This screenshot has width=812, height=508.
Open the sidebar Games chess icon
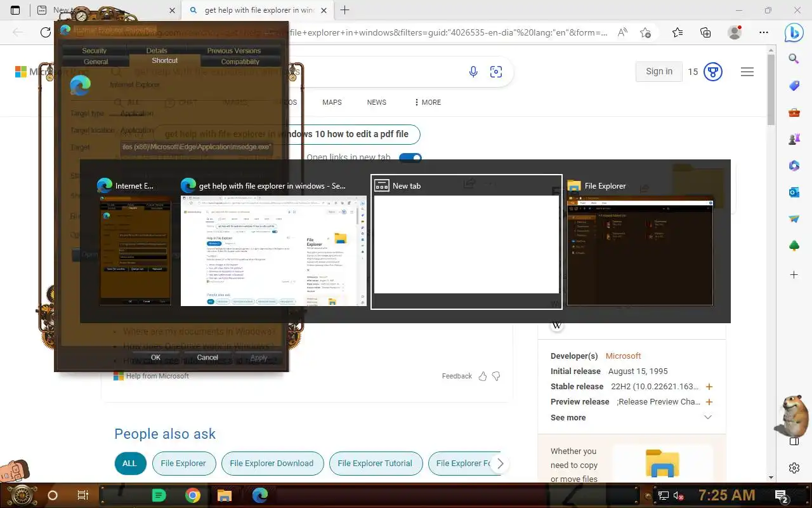pyautogui.click(x=794, y=139)
